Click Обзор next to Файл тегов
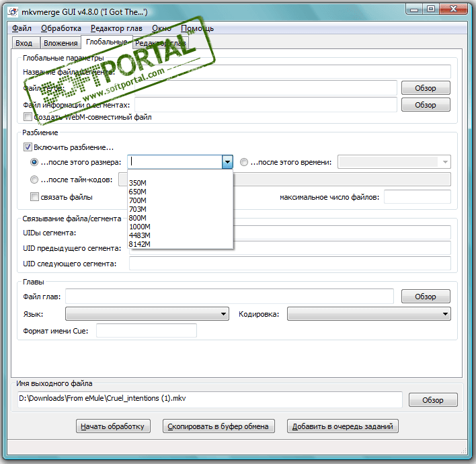Image resolution: width=476 pixels, height=464 pixels. tap(426, 88)
